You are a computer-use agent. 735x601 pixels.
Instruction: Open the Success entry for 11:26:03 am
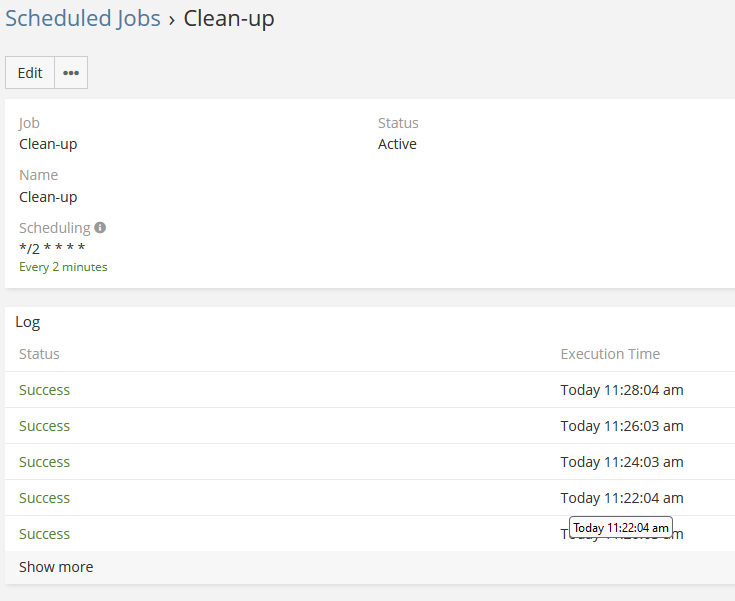pyautogui.click(x=44, y=426)
